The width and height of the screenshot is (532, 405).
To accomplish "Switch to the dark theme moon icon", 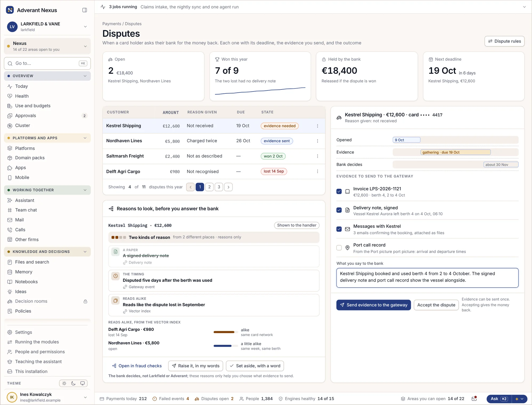I will click(73, 383).
